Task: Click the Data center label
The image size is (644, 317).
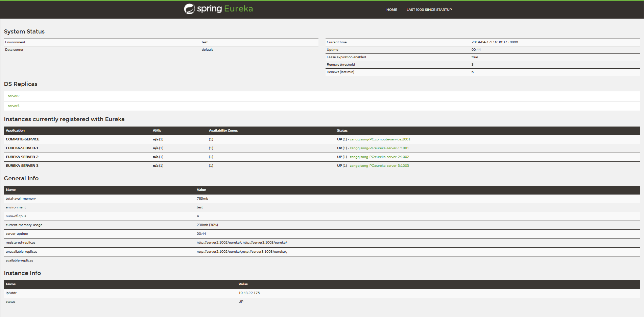Action: pyautogui.click(x=14, y=50)
